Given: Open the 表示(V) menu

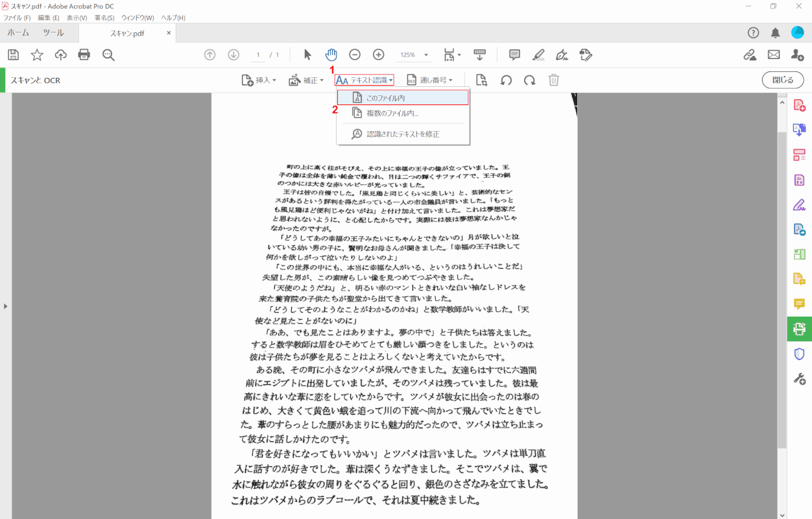Looking at the screenshot, I should [x=77, y=18].
